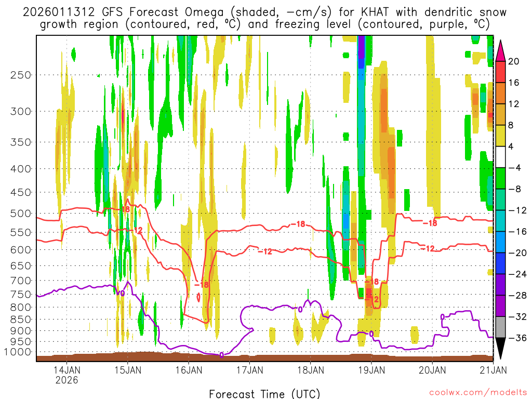This screenshot has width=532, height=399.
Task: Click the green -4 to -8 legend swatch
Action: pyautogui.click(x=500, y=179)
